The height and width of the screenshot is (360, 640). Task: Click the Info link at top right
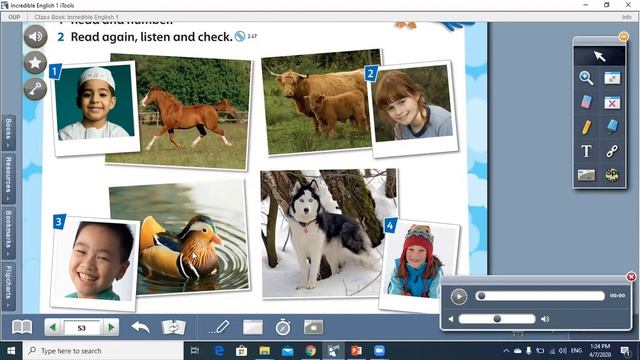(627, 17)
